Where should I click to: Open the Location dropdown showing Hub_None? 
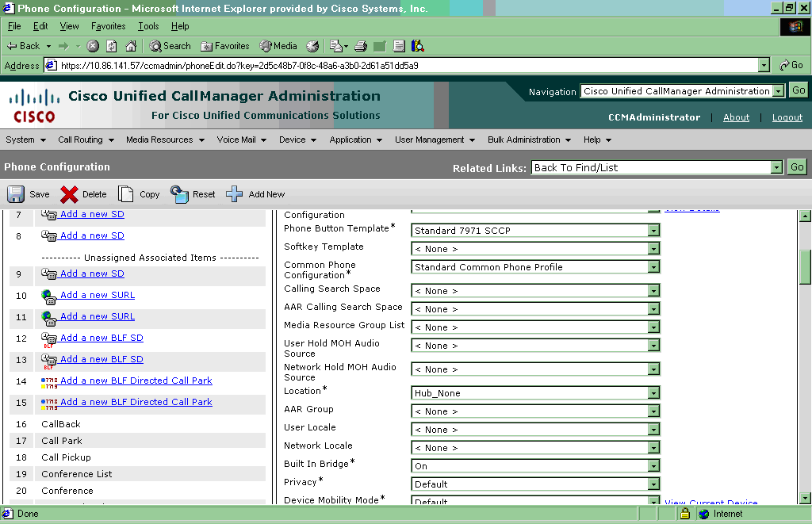click(x=535, y=392)
